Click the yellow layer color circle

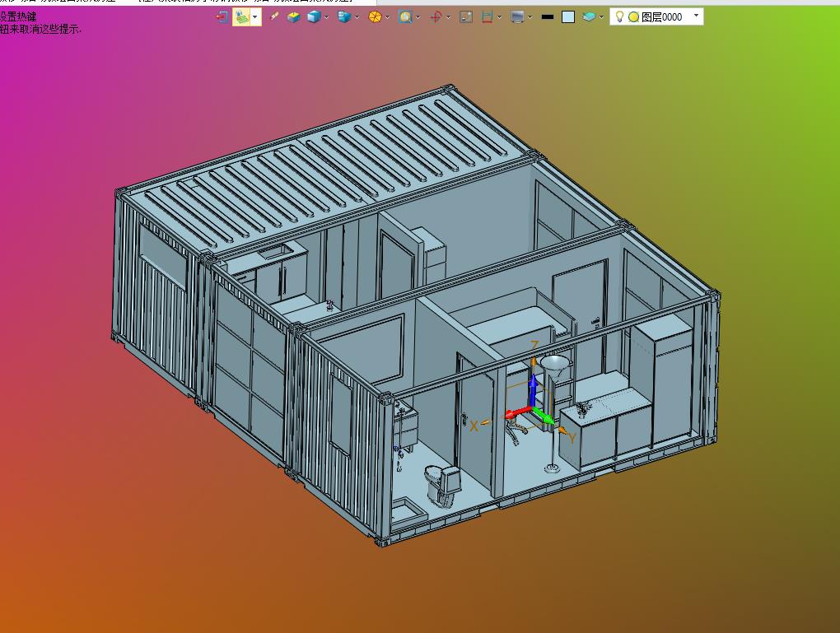pyautogui.click(x=633, y=17)
